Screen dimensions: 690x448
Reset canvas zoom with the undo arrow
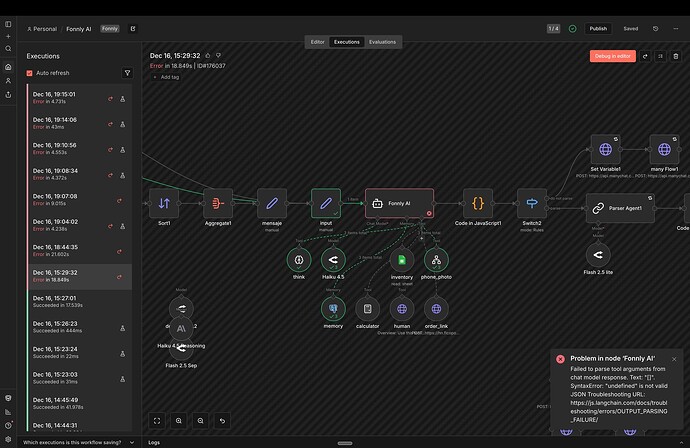222,421
